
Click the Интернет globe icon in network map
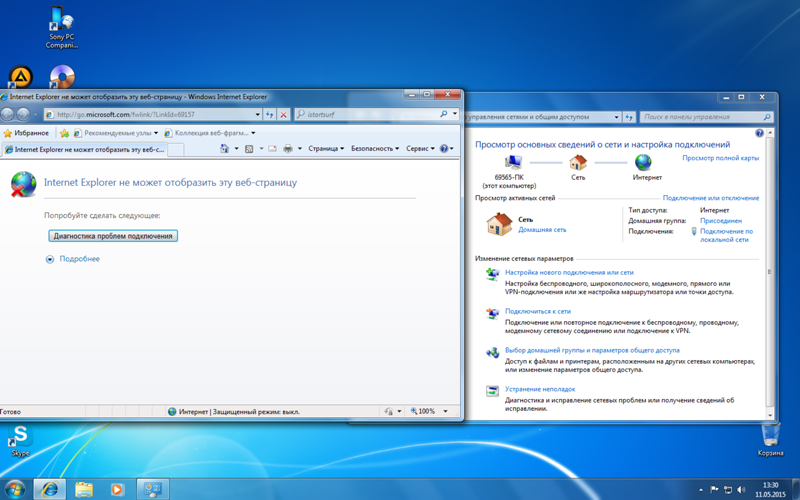[x=643, y=162]
